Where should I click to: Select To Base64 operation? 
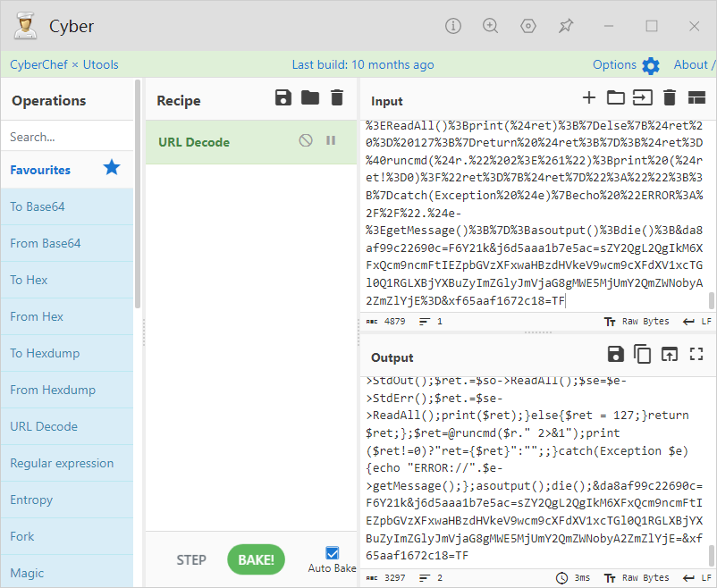pyautogui.click(x=67, y=206)
